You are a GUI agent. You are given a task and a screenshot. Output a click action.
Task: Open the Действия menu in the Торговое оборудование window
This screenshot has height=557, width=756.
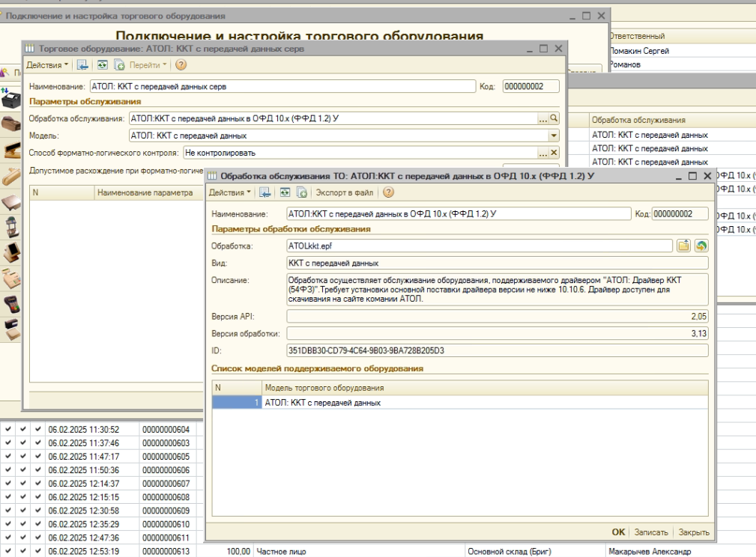pos(47,65)
